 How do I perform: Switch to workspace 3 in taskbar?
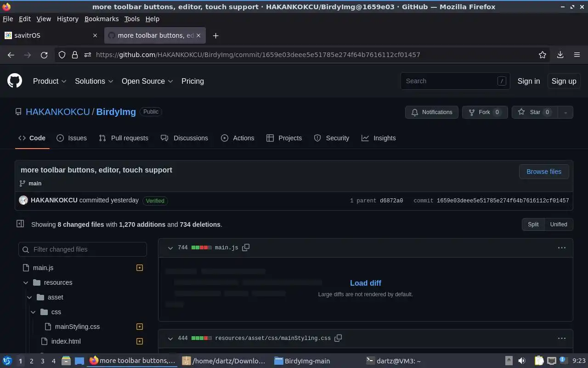(x=42, y=361)
